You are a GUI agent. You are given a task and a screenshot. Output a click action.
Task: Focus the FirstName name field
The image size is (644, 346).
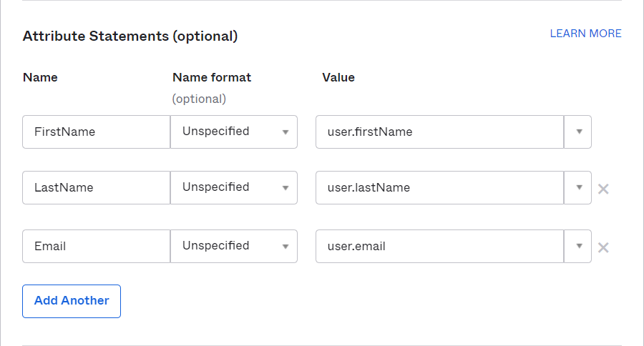[x=96, y=132]
